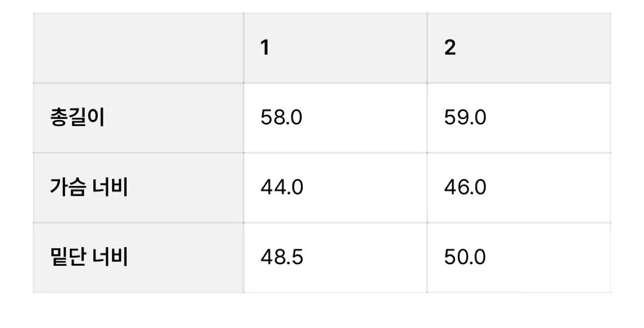The image size is (644, 328).
Task: Click the empty top-left header cell
Action: (x=138, y=48)
